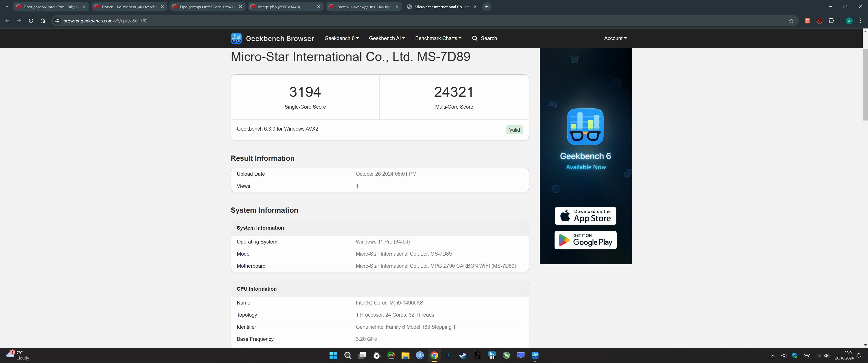The width and height of the screenshot is (868, 363).
Task: Open the Chrome extensions puzzle icon
Action: [831, 21]
